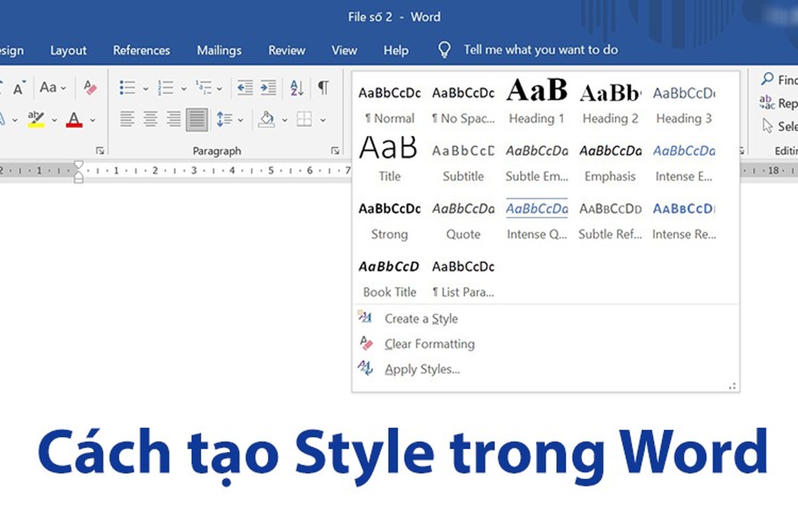Apply the red Font Color
Viewport: 798px width, 532px height.
tap(74, 120)
